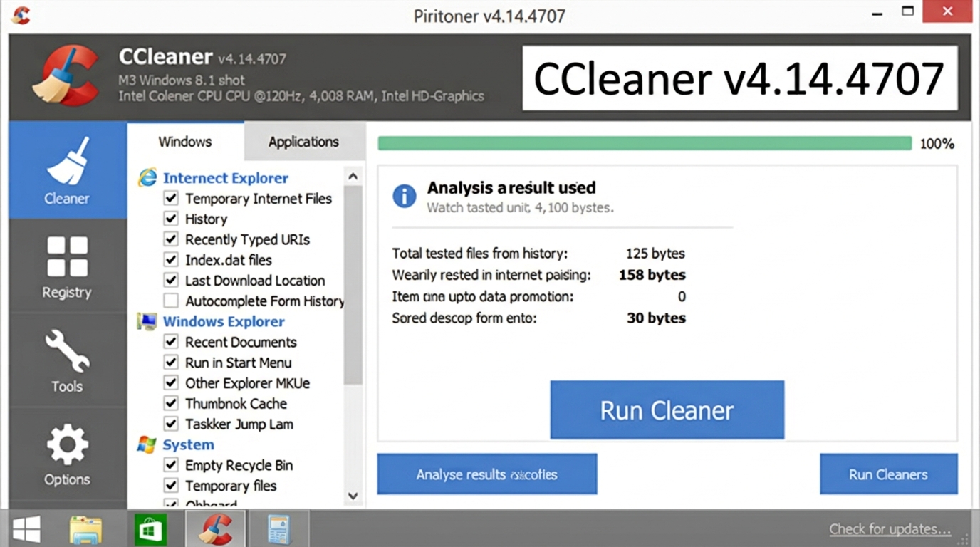This screenshot has width=980, height=547.
Task: Click the Run Cleaners button
Action: (889, 474)
